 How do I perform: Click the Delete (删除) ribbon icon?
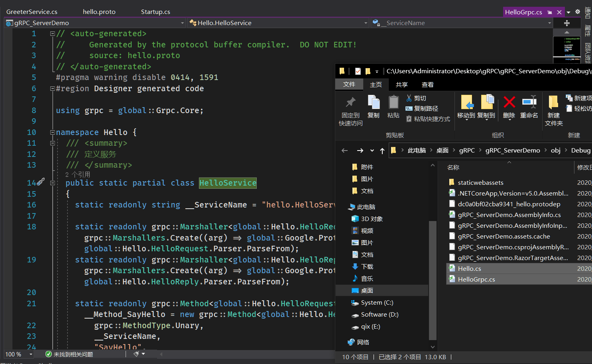click(509, 103)
